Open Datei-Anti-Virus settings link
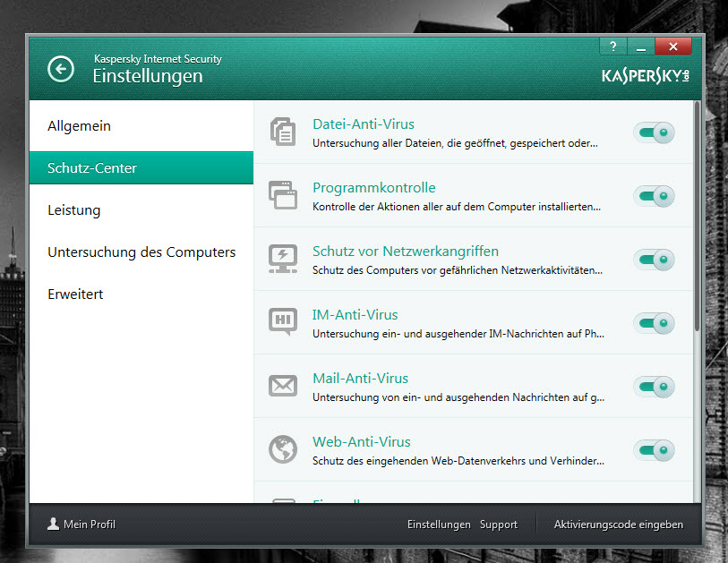 coord(364,124)
